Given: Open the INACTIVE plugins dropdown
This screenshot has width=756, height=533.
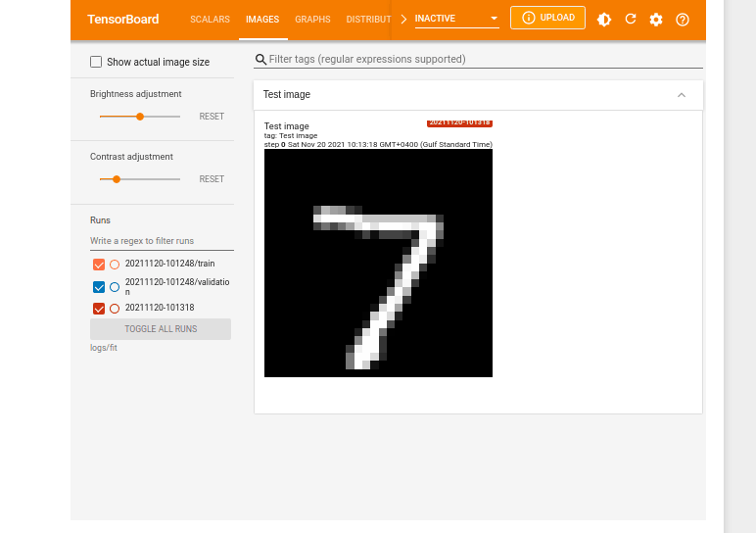Looking at the screenshot, I should 456,19.
